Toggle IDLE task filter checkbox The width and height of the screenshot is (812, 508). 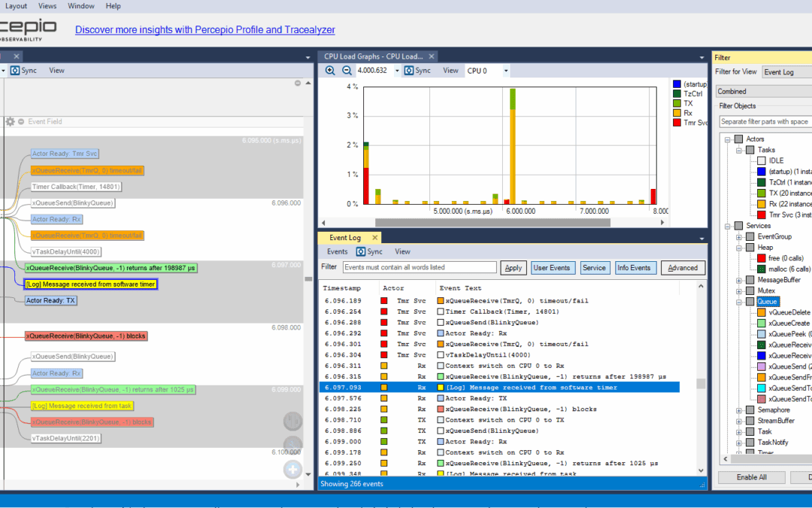point(761,161)
